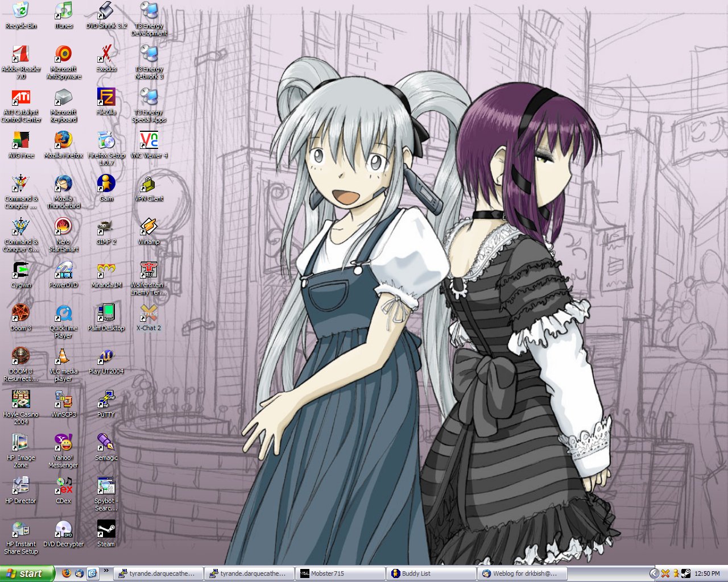Open the GIMP 2 shortcut
Image resolution: width=728 pixels, height=582 pixels.
pyautogui.click(x=106, y=231)
